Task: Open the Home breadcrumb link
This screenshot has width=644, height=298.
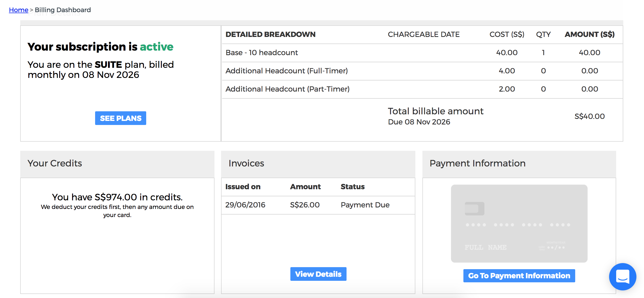Action: [18, 10]
